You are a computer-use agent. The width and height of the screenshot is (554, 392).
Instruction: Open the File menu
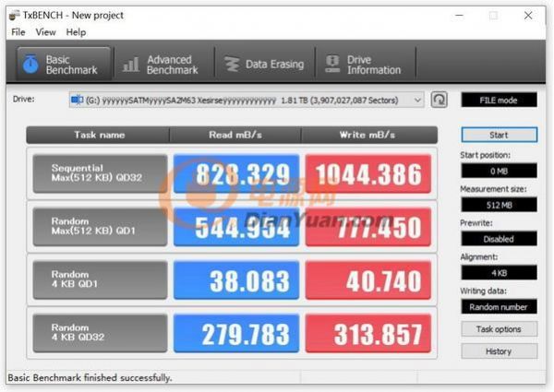[x=18, y=31]
